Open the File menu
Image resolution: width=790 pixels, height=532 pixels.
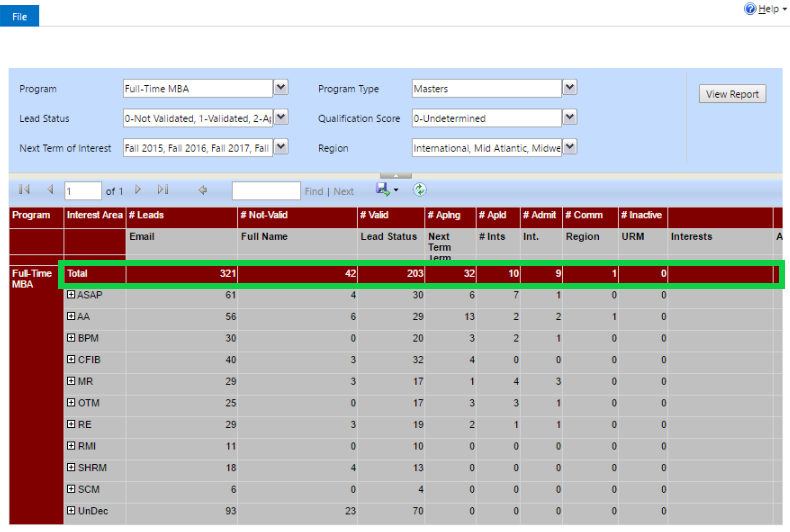click(x=19, y=16)
